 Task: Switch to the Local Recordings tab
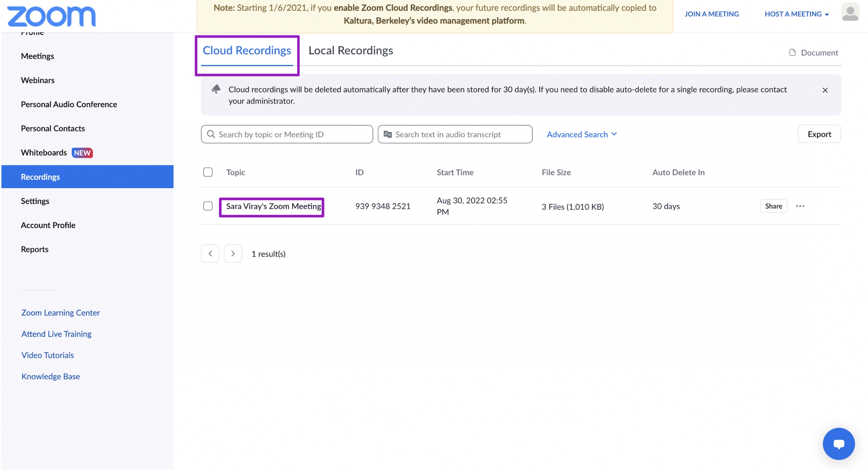click(351, 50)
